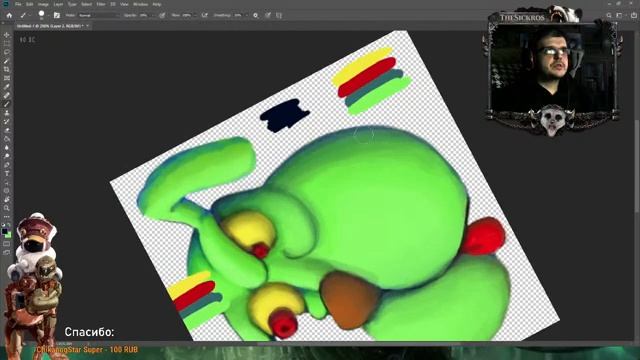Select the Hand tool
The image size is (640, 360).
coord(7,200)
